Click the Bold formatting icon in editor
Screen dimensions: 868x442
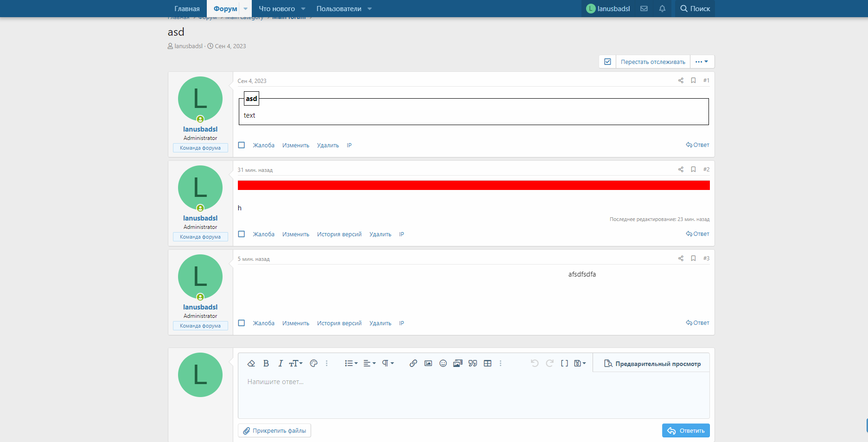pyautogui.click(x=266, y=363)
